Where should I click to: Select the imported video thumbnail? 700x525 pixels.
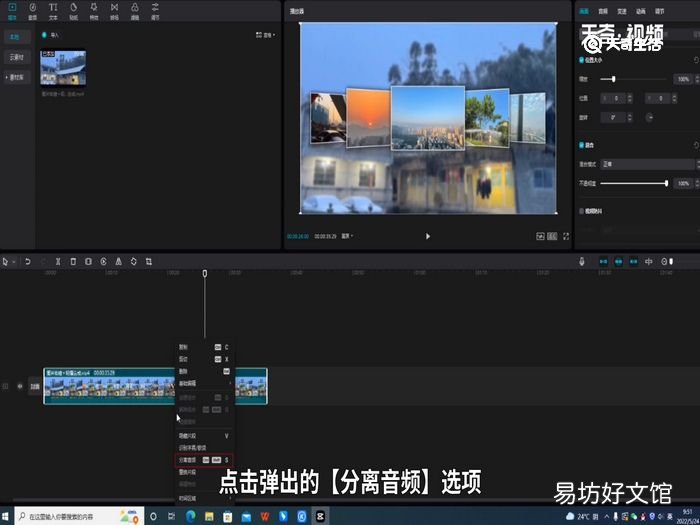tap(63, 67)
